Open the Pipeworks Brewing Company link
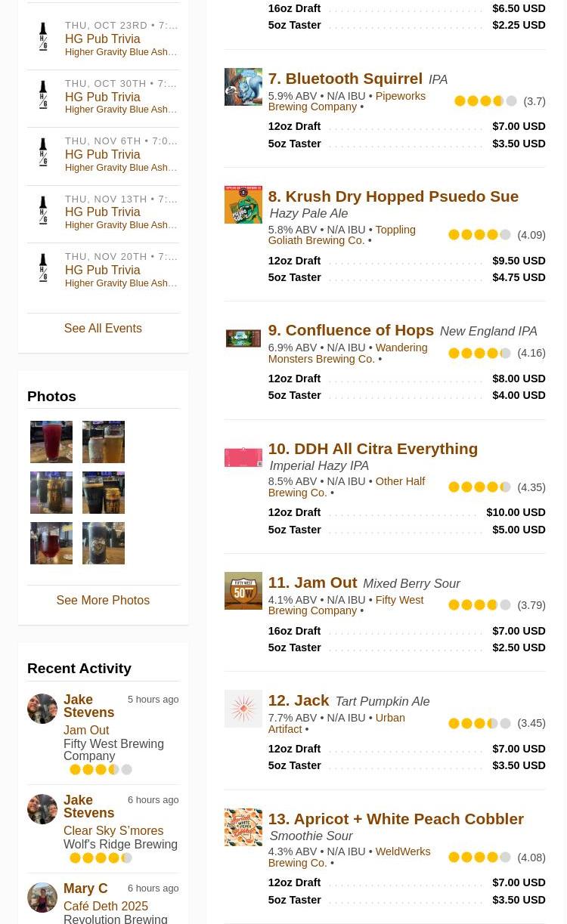 (346, 101)
